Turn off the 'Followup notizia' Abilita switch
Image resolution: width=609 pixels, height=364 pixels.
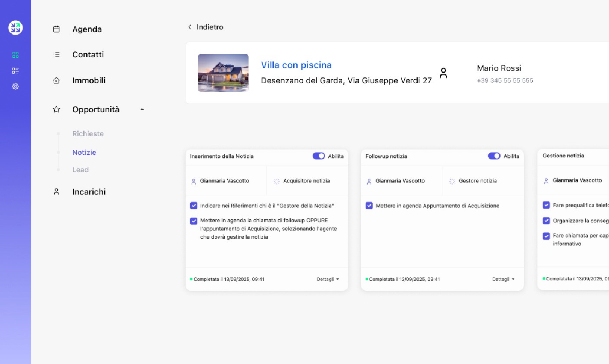pos(494,156)
